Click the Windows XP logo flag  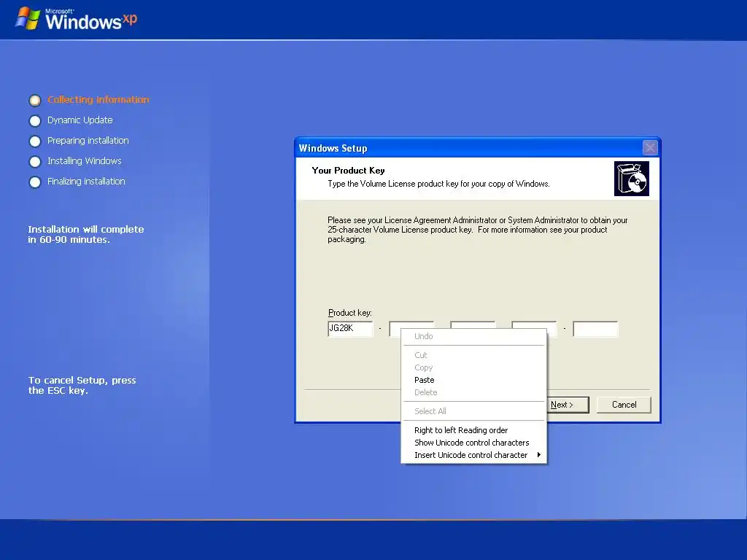[x=28, y=18]
